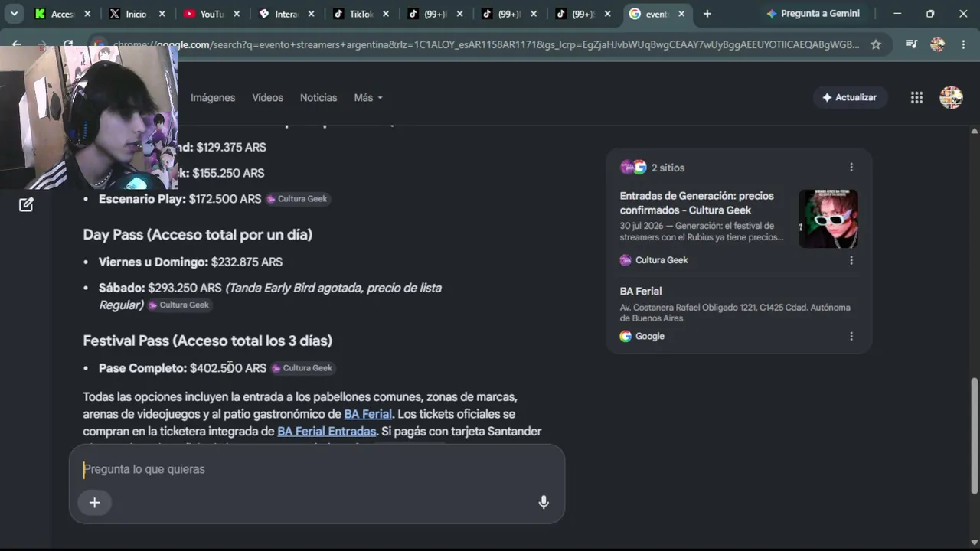This screenshot has width=980, height=551.
Task: Open the options menu beside 2 sitios
Action: pyautogui.click(x=851, y=167)
